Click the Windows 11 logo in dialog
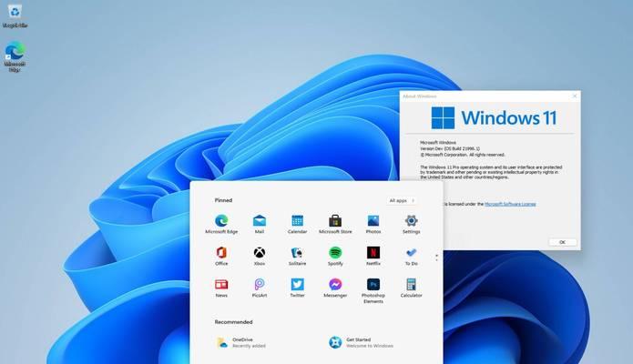 coord(494,117)
